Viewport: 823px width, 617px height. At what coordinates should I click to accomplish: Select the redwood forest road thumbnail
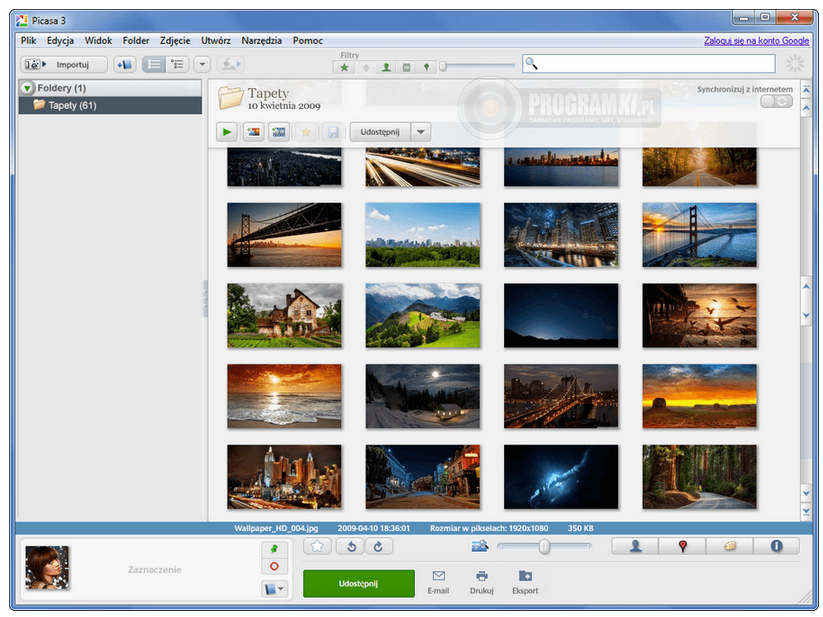(700, 477)
